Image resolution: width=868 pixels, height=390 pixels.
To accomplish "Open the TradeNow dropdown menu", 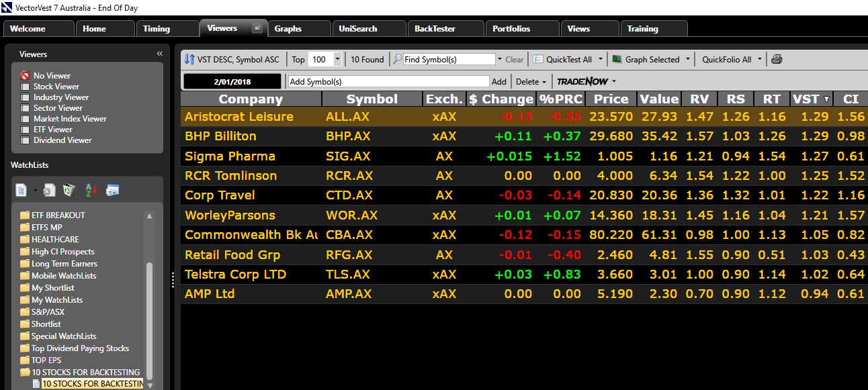I will (614, 81).
